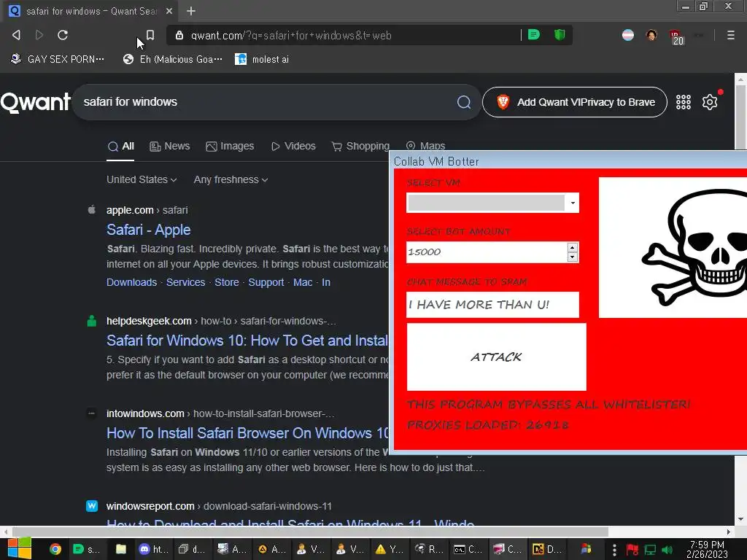This screenshot has width=747, height=560.
Task: Open the command prompt taskbar item
Action: pyautogui.click(x=468, y=549)
